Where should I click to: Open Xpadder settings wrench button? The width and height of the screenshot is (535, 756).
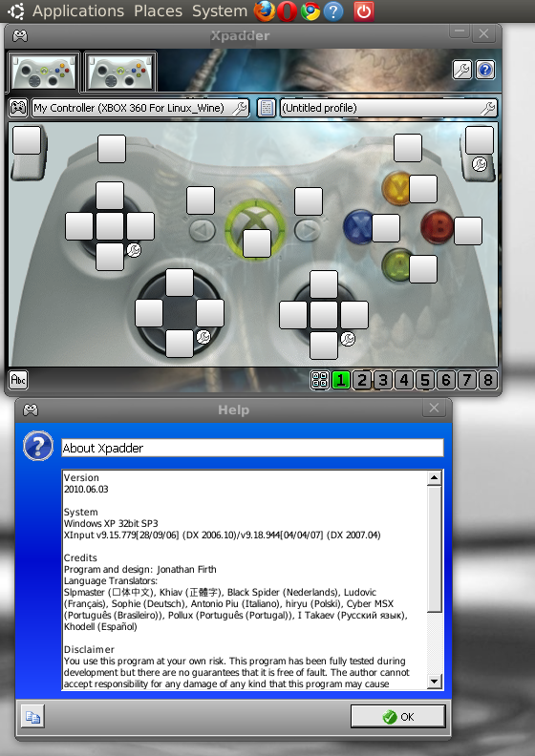click(461, 70)
